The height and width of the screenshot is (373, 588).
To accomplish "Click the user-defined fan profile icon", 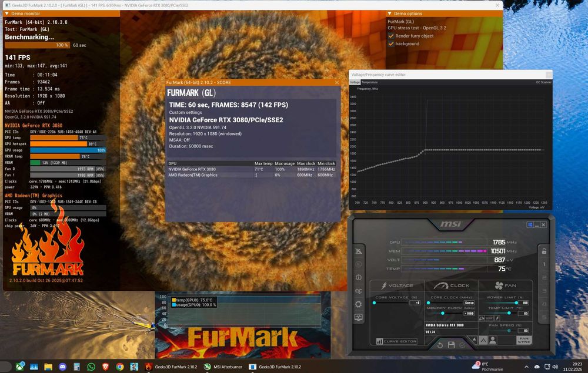I will [493, 340].
